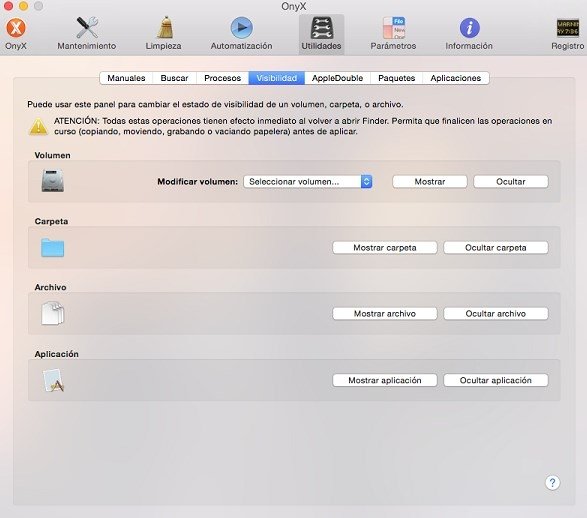This screenshot has height=518, width=587.
Task: Click Ocultar aplicación button
Action: pyautogui.click(x=496, y=380)
